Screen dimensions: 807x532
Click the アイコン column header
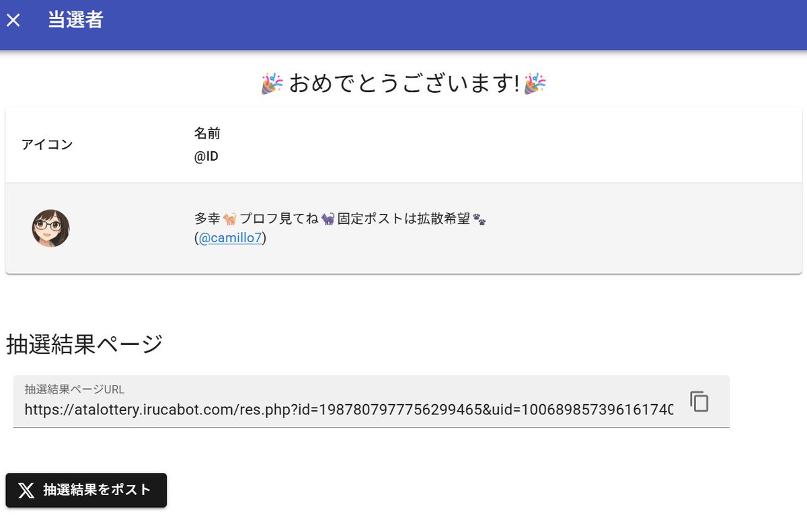coord(47,145)
